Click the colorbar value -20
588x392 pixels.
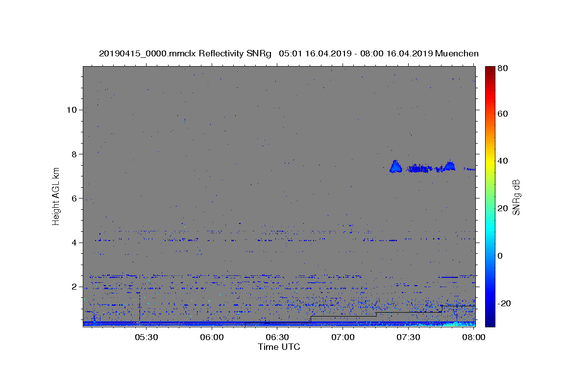click(504, 303)
